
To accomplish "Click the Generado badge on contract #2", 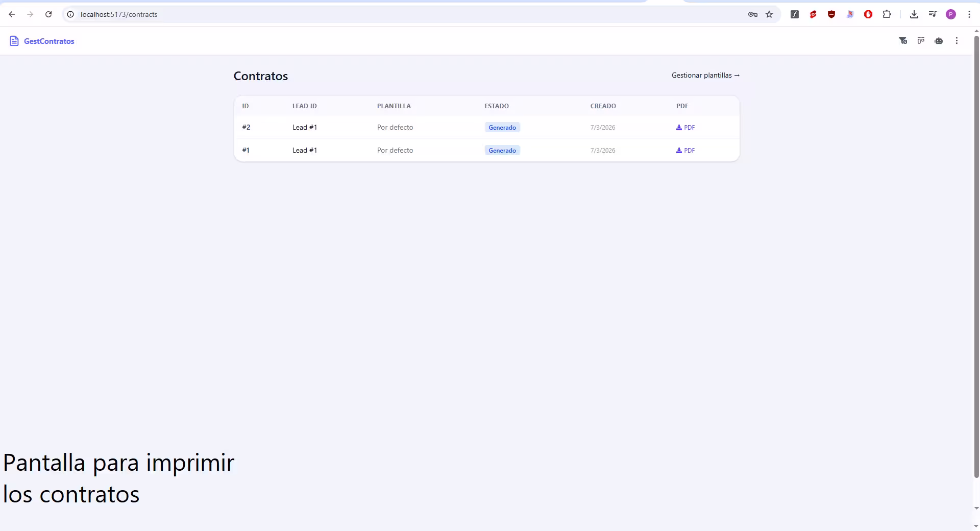I will point(502,128).
